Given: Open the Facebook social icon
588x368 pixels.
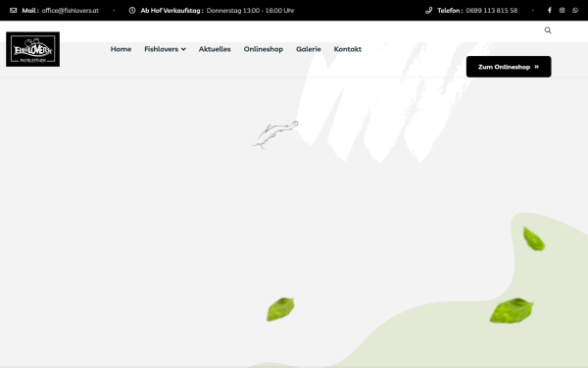Looking at the screenshot, I should click(x=550, y=10).
